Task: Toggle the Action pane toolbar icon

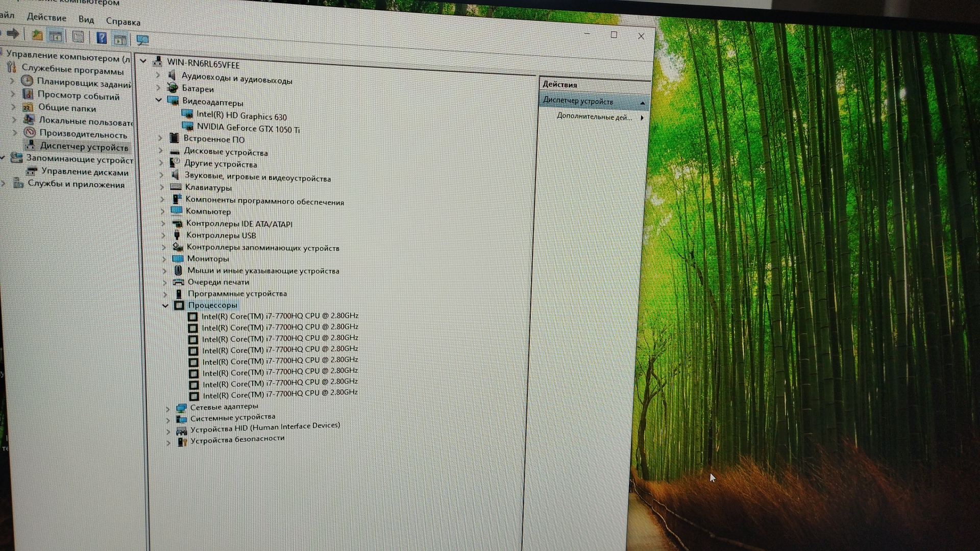Action: [120, 39]
